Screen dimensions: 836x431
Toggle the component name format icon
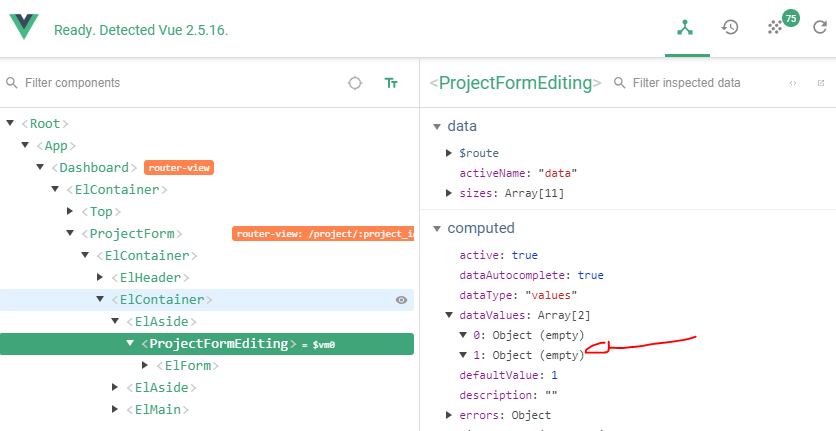click(391, 83)
